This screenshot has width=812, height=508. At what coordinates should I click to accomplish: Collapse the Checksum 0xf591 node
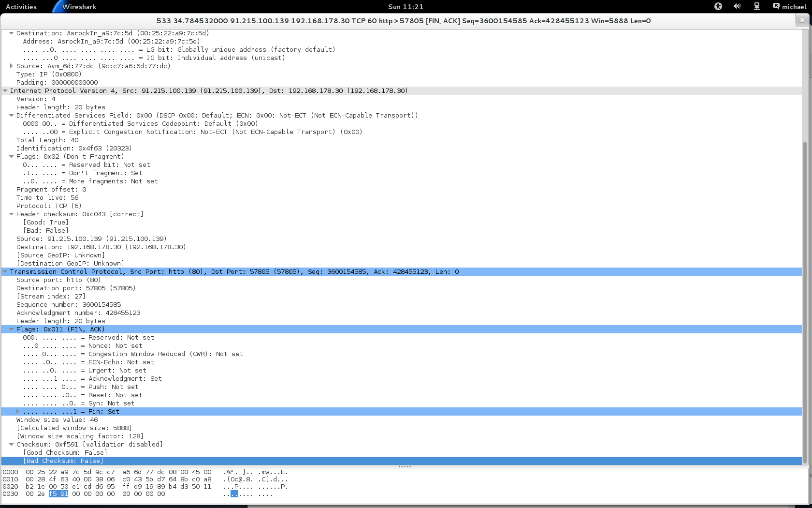tap(11, 445)
